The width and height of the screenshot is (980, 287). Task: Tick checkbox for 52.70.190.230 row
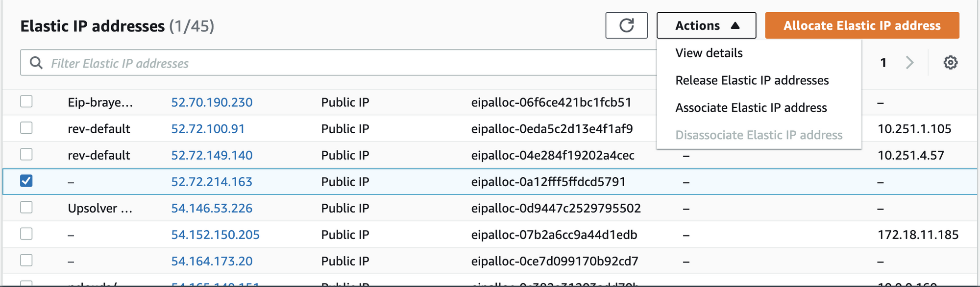pyautogui.click(x=26, y=101)
